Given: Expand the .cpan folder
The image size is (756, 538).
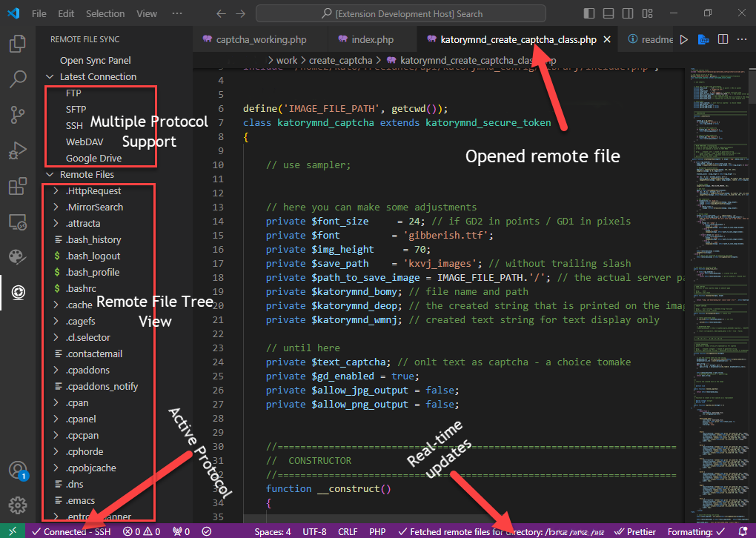Looking at the screenshot, I should pyautogui.click(x=56, y=402).
